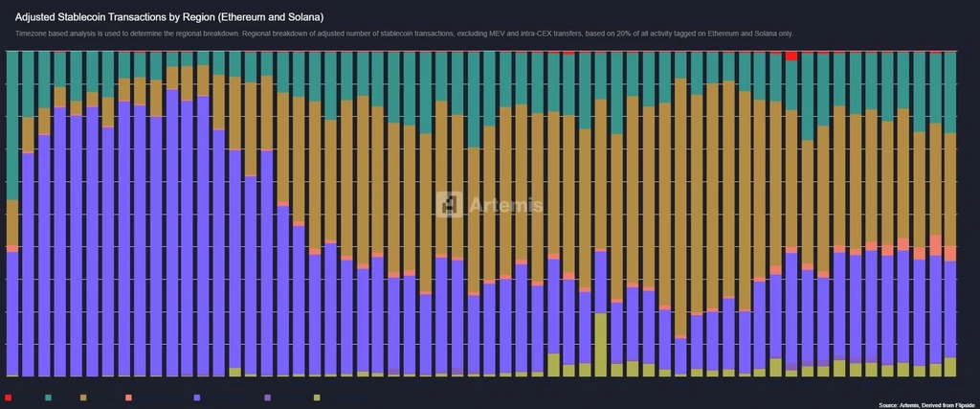Click the salmon segment of the rightmost bar
Viewport: 980px width, 409px height.
tap(950, 253)
